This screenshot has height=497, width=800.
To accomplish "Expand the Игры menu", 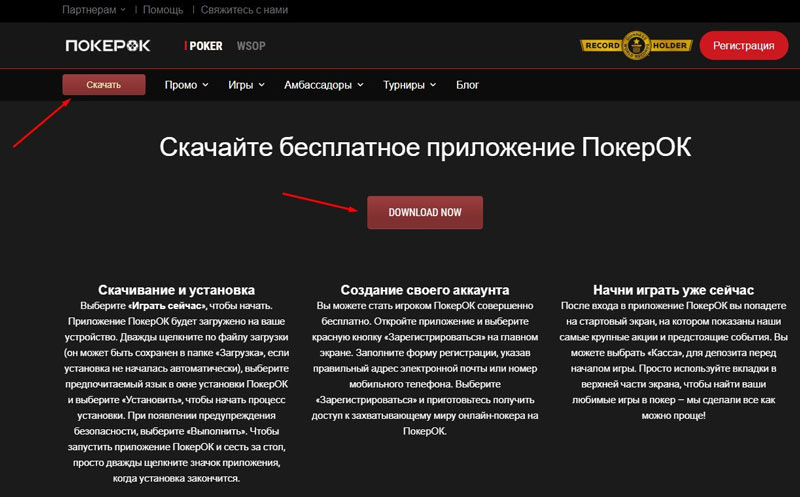I will (246, 85).
